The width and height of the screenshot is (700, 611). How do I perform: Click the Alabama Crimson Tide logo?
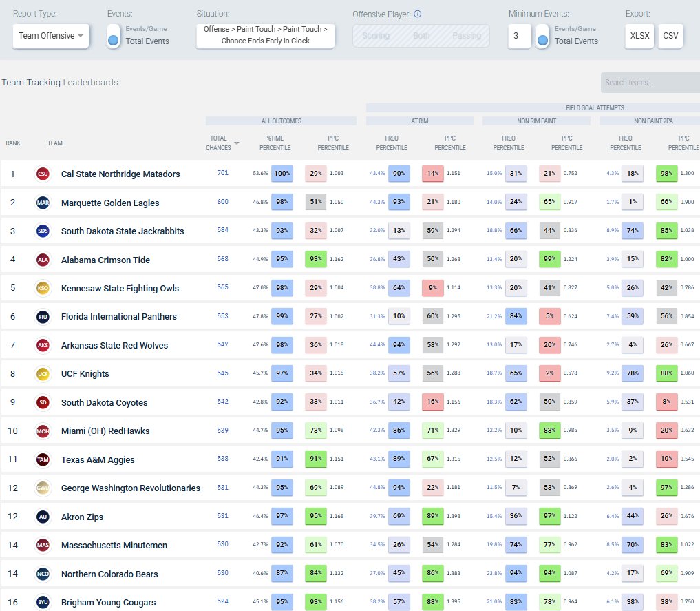(x=43, y=260)
